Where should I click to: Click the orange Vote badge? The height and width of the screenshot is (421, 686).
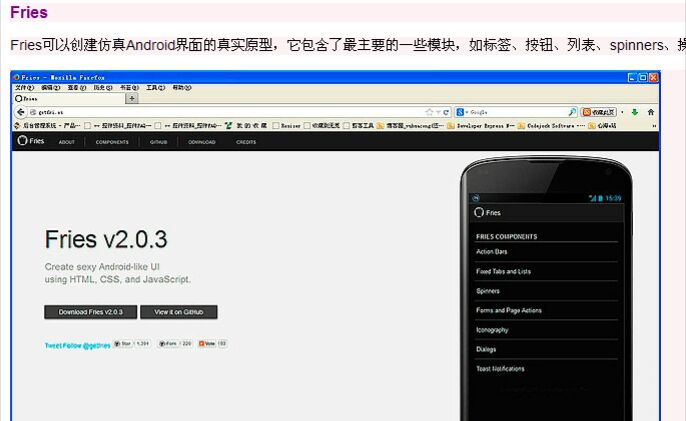point(213,344)
